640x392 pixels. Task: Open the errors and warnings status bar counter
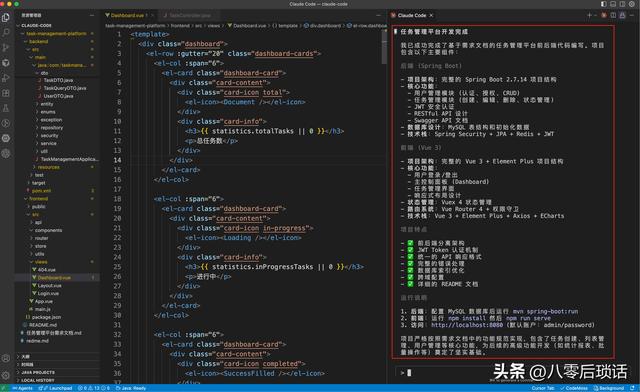pyautogui.click(x=93, y=388)
